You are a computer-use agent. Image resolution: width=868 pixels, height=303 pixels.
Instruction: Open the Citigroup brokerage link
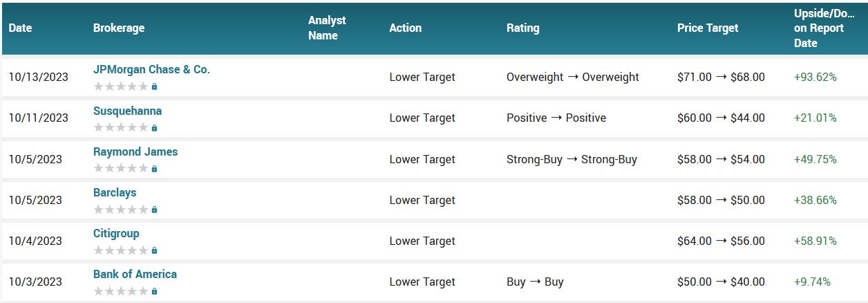[116, 233]
